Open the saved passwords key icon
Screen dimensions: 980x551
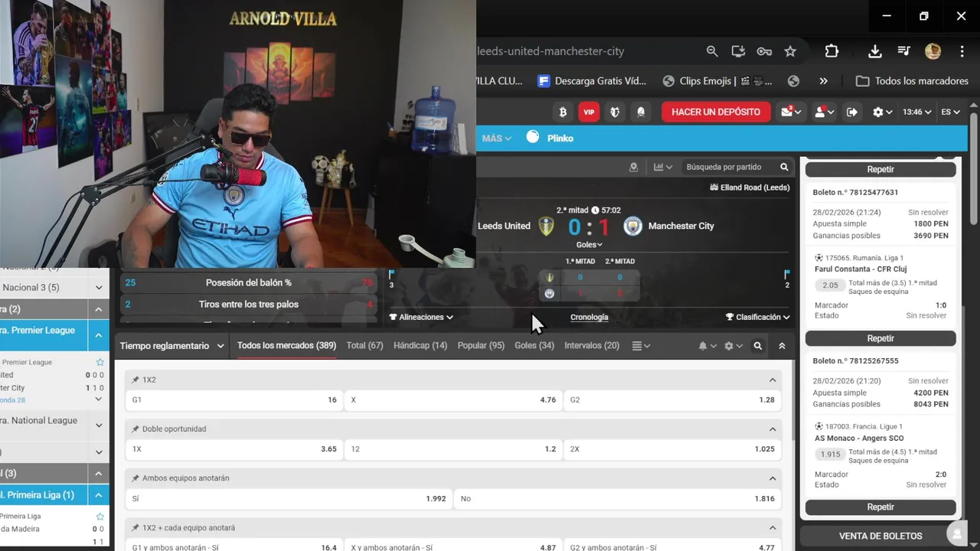(764, 51)
